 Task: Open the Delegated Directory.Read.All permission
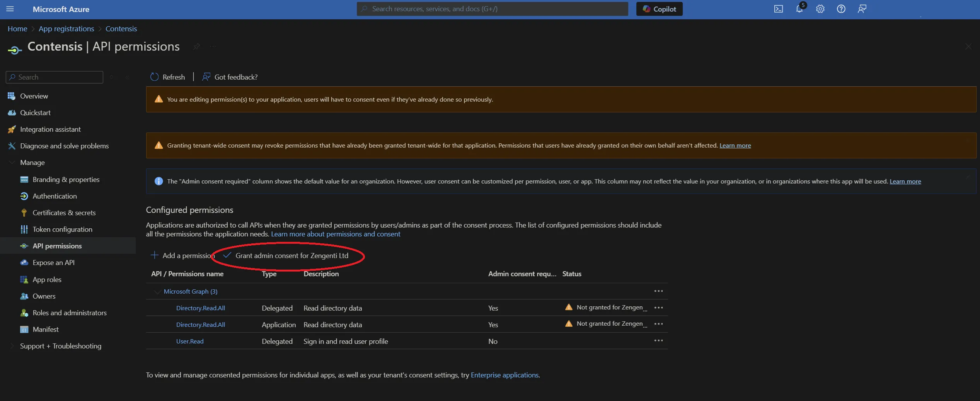[x=201, y=308]
